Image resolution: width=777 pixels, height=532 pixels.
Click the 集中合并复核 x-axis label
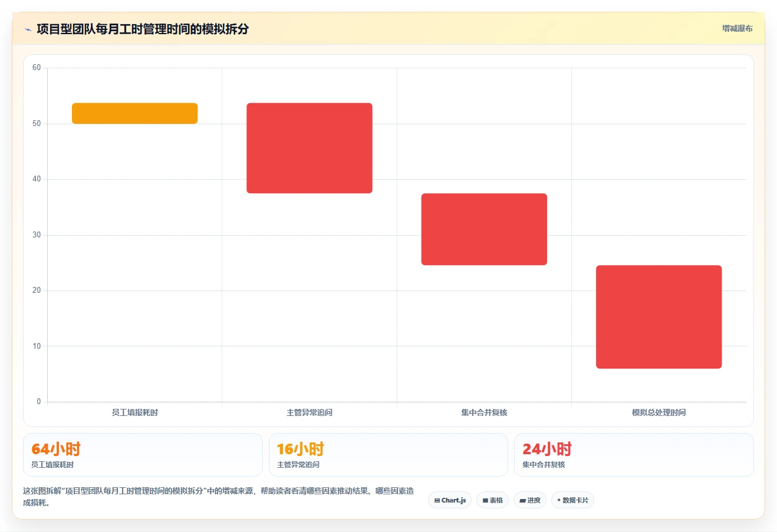click(x=484, y=412)
